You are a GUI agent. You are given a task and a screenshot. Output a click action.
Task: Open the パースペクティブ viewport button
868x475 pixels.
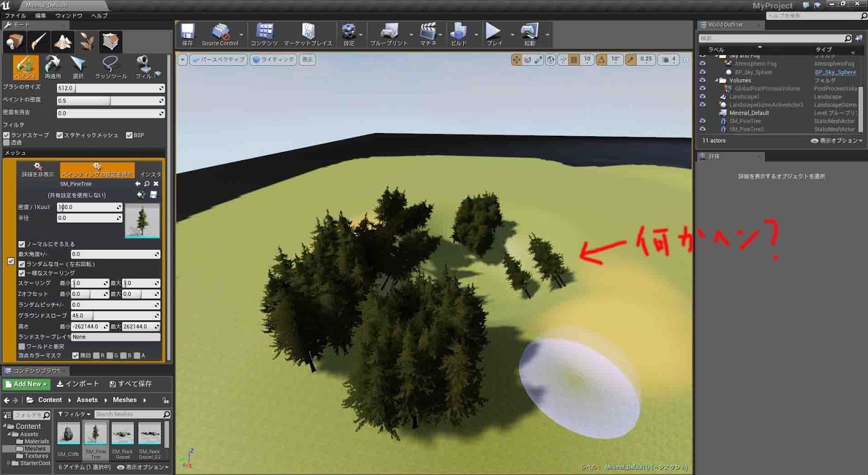(x=218, y=60)
